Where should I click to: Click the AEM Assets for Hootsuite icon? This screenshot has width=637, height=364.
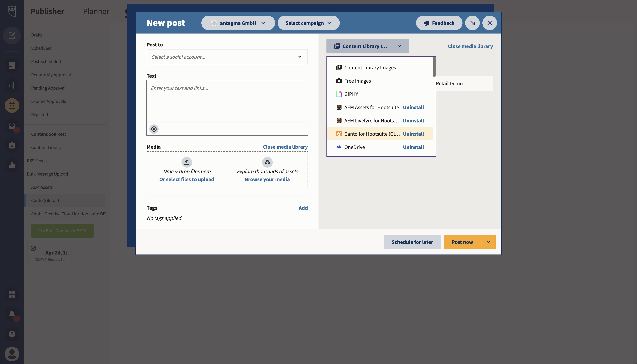pyautogui.click(x=339, y=107)
